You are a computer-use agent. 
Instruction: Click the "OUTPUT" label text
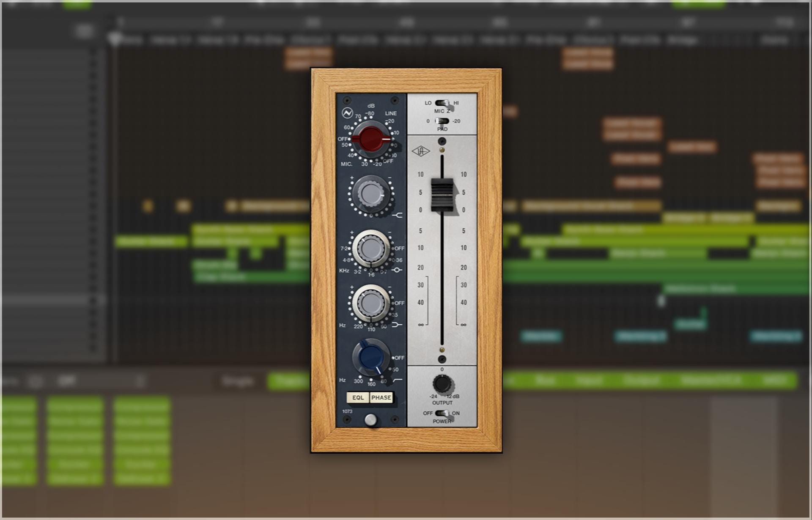[x=442, y=403]
